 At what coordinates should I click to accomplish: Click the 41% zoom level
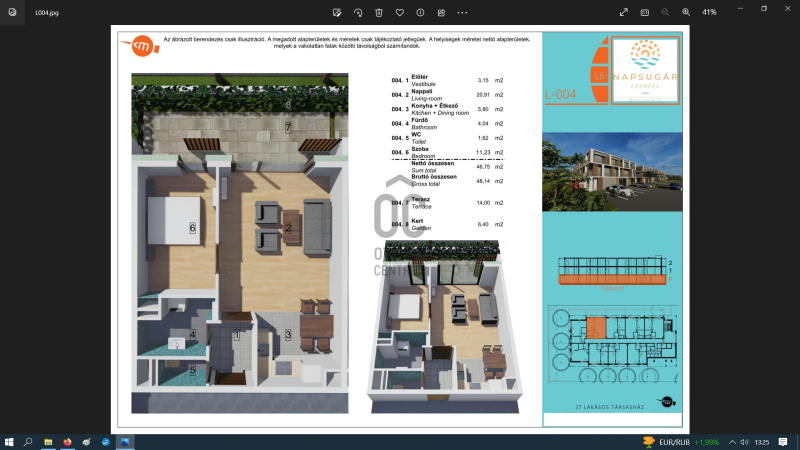coord(709,12)
